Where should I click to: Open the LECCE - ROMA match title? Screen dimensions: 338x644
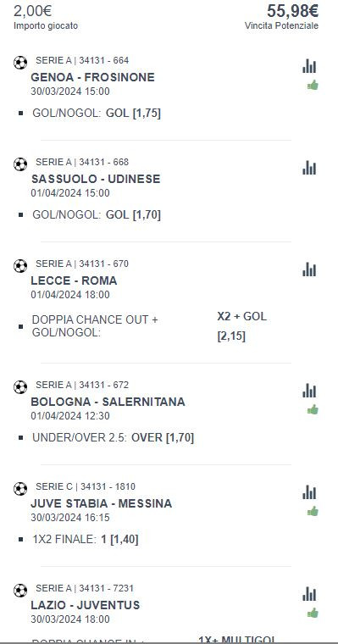74,281
